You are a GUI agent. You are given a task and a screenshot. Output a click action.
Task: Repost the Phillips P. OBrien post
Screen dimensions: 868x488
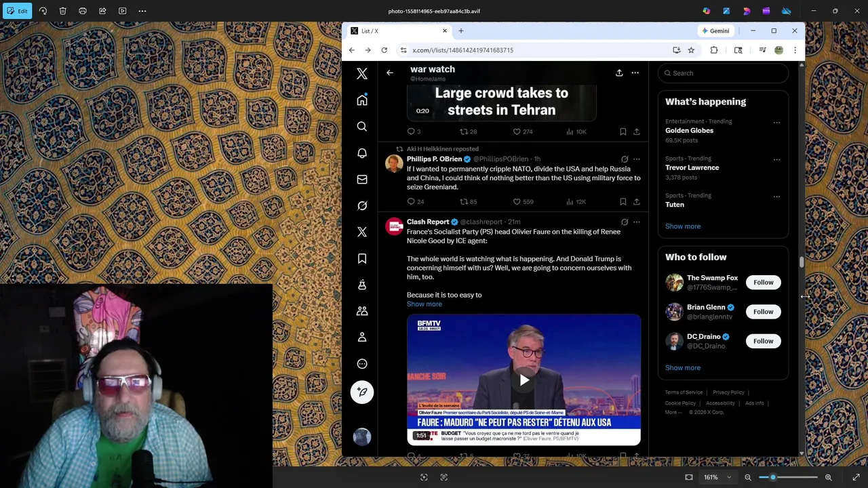[x=464, y=201]
